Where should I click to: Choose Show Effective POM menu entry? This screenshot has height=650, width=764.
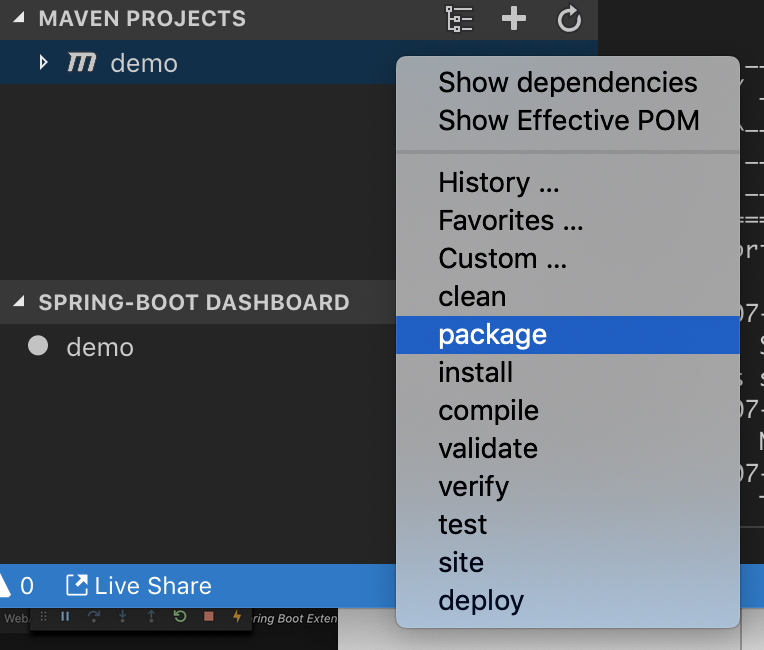568,120
